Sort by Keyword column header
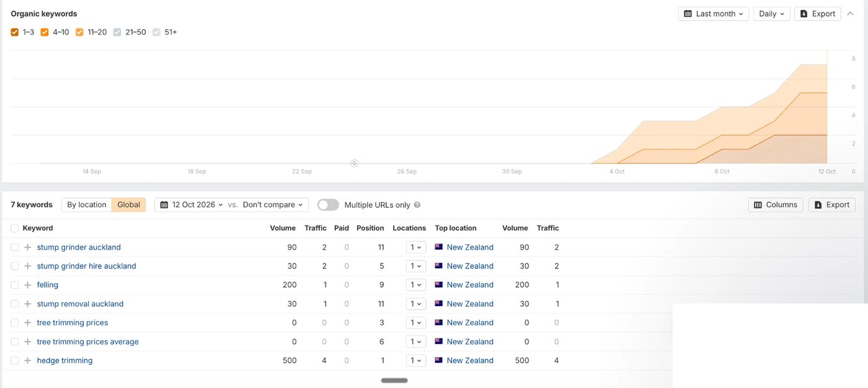This screenshot has width=868, height=388. [x=38, y=228]
